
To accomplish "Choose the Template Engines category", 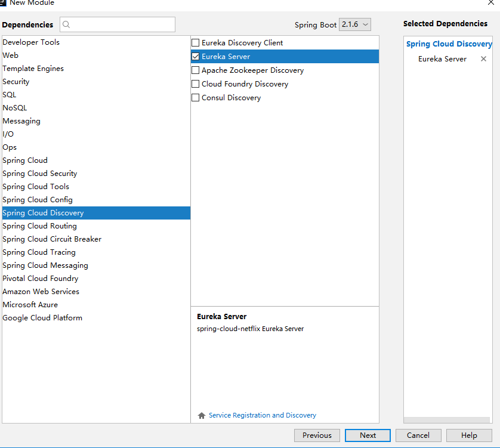I will (x=96, y=68).
